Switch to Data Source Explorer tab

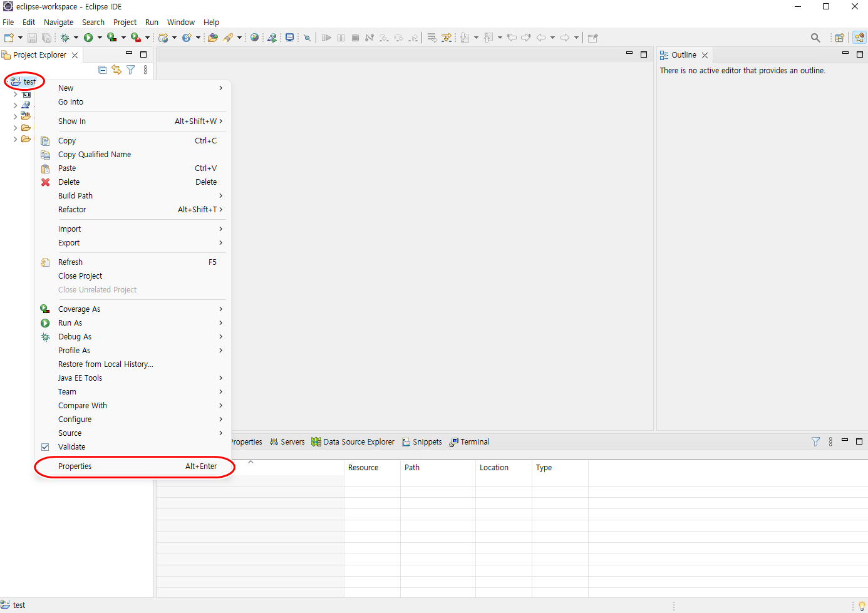click(x=353, y=442)
